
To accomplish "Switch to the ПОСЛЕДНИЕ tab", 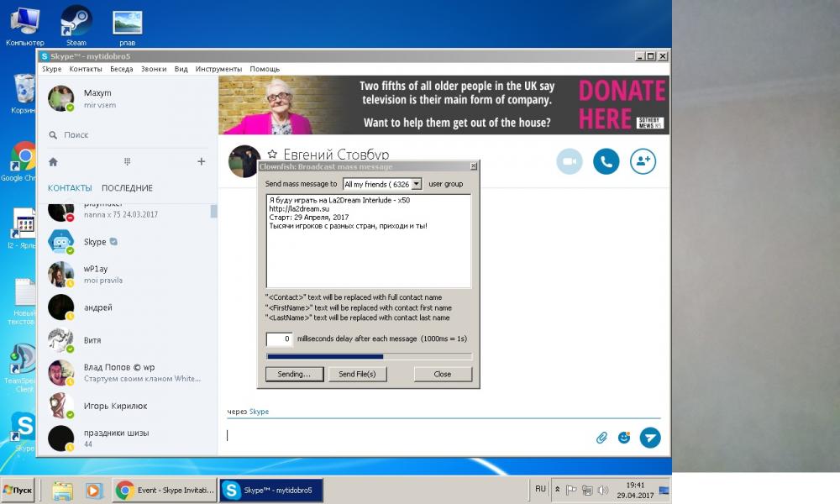I will click(127, 188).
